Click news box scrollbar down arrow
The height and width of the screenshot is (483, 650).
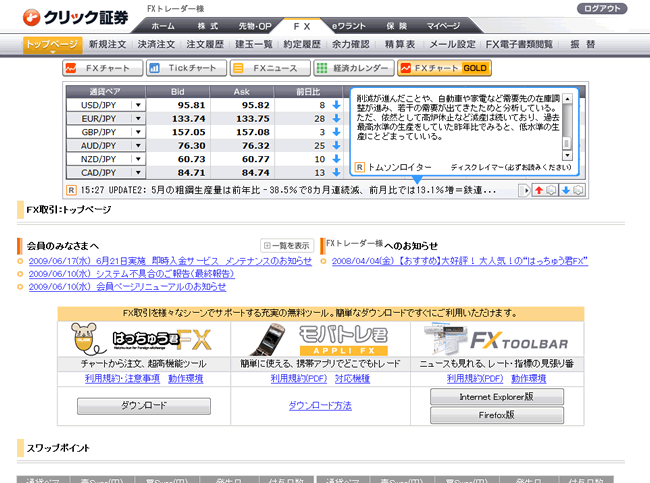point(567,155)
